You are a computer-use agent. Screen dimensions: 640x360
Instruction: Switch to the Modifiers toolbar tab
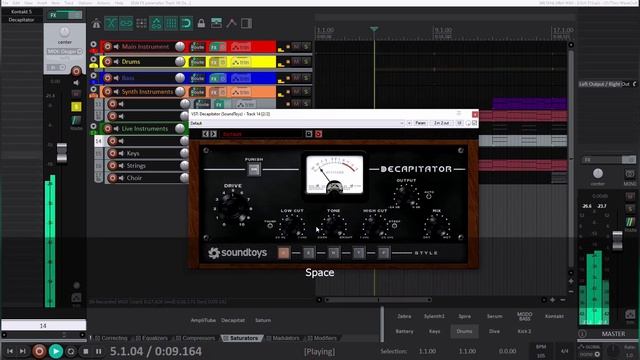[x=322, y=338]
